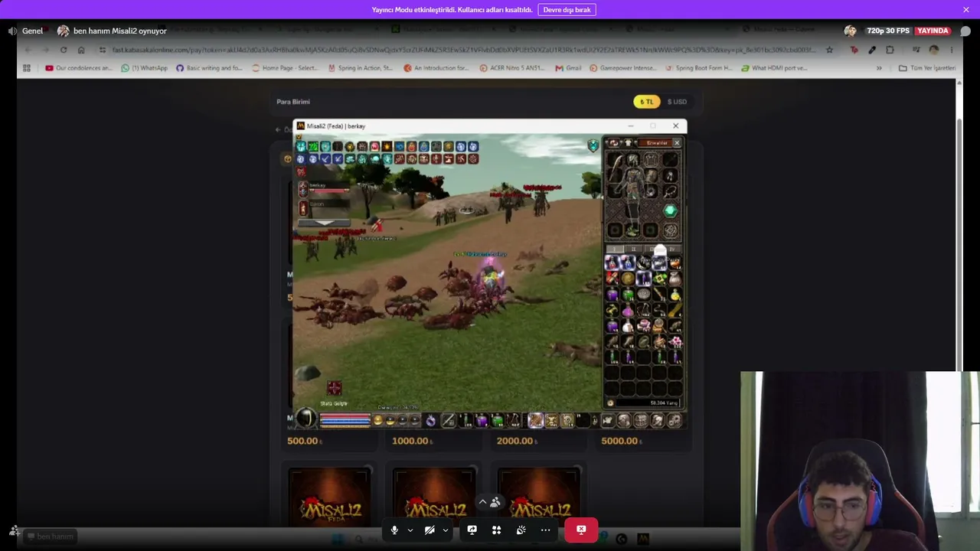Select the 5000.00 price package
Image resolution: width=980 pixels, height=551 pixels.
pos(620,441)
